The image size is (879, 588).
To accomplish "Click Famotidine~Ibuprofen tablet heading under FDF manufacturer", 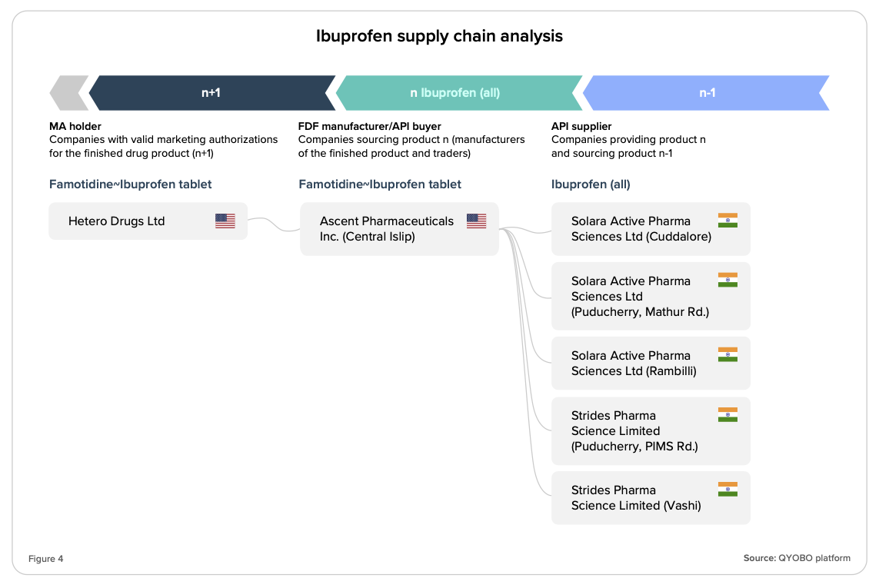I will point(380,184).
